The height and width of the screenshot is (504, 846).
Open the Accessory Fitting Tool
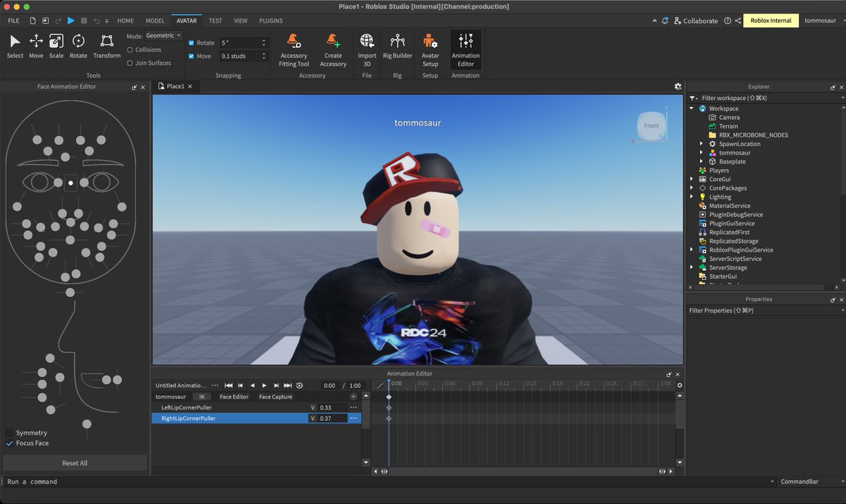(x=294, y=50)
